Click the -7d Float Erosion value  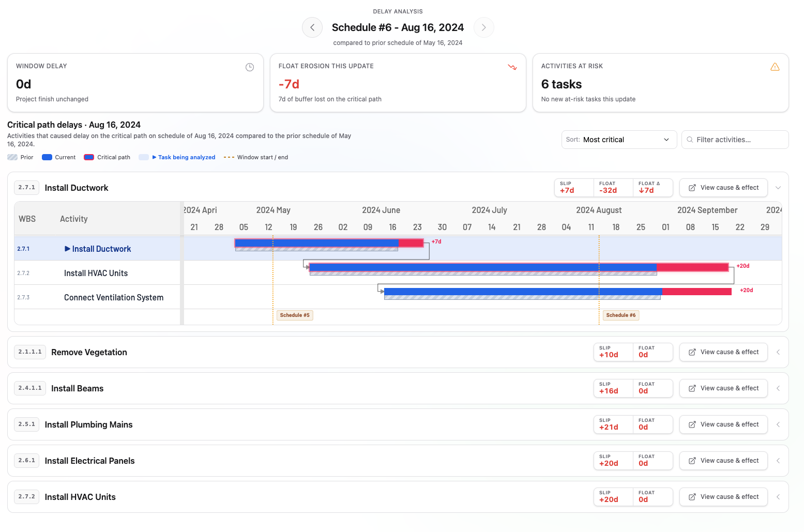pos(289,84)
